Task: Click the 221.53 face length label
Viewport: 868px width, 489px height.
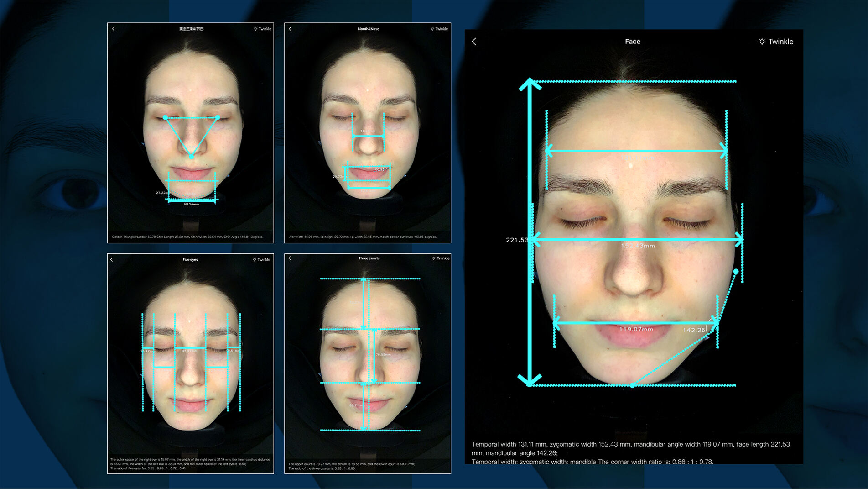Action: click(517, 240)
